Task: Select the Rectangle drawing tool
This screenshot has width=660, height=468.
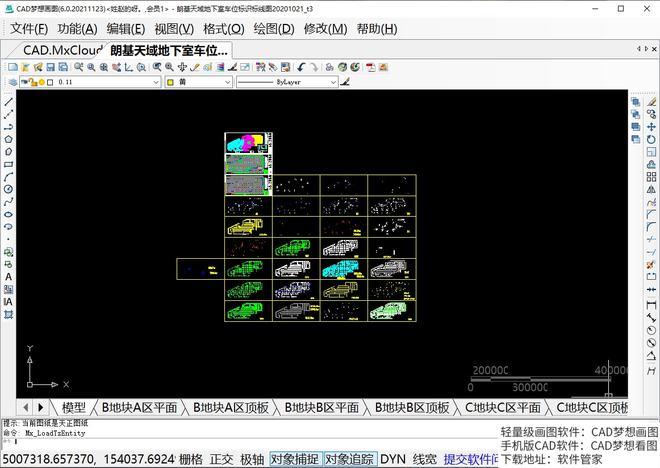Action: coord(8,164)
